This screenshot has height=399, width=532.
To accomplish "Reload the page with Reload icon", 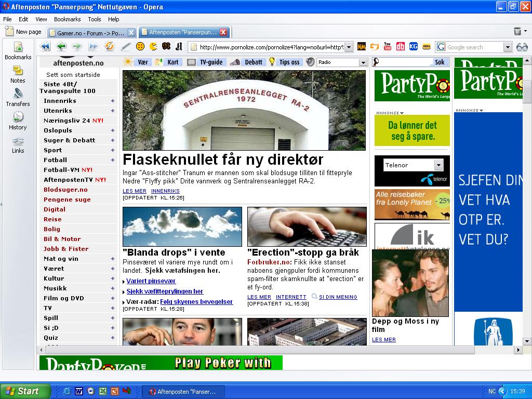I will [x=109, y=46].
